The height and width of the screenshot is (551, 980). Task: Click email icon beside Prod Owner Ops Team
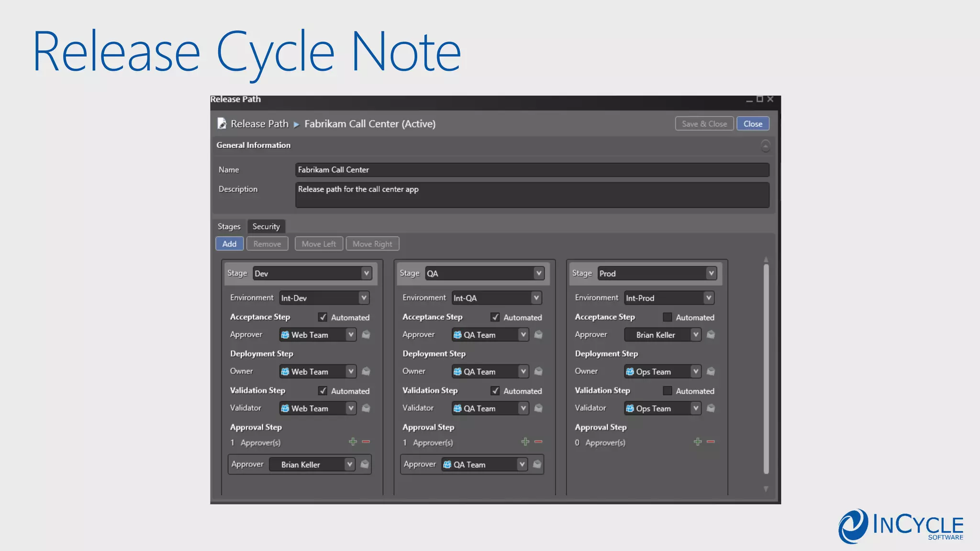pyautogui.click(x=711, y=371)
